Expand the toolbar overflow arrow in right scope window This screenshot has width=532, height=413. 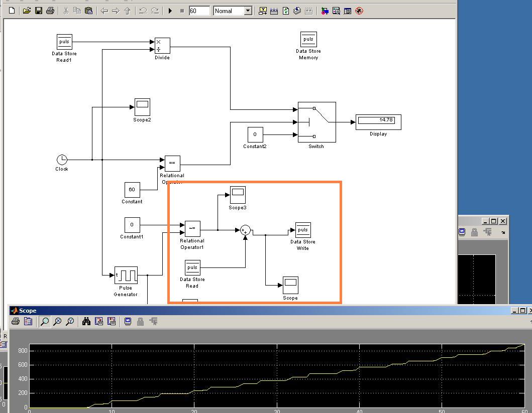503,232
